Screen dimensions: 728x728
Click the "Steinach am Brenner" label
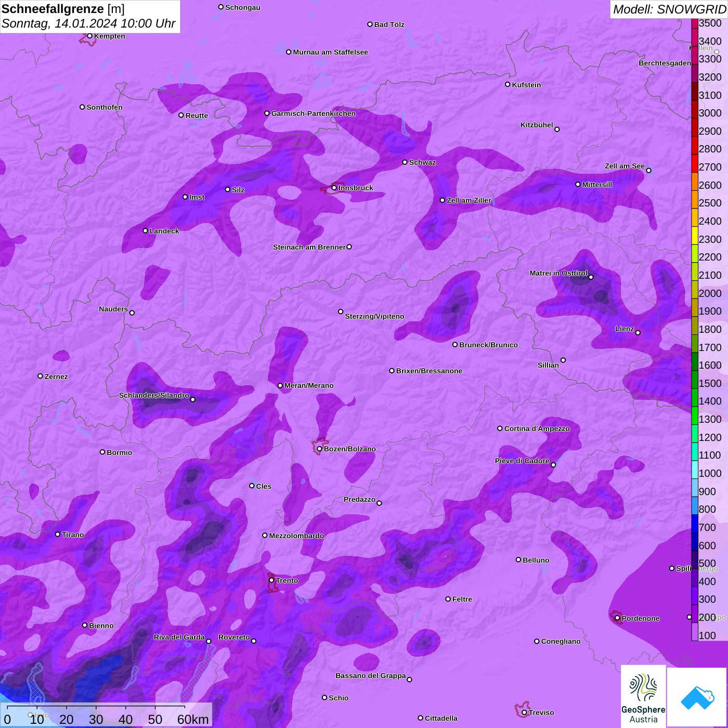point(309,247)
